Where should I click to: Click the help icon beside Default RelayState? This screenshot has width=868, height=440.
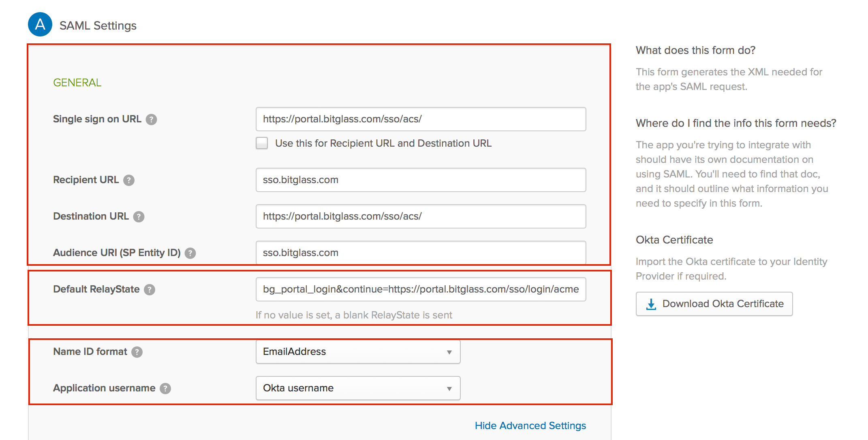tap(150, 290)
